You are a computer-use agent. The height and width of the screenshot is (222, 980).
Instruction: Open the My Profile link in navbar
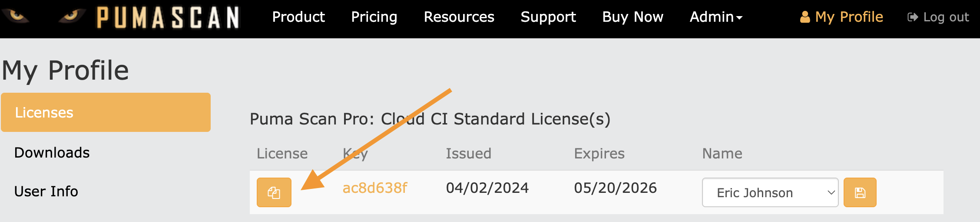click(x=841, y=17)
